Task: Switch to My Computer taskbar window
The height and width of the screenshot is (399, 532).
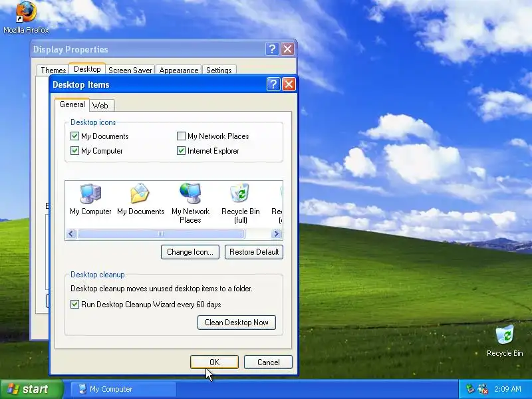Action: click(x=124, y=389)
